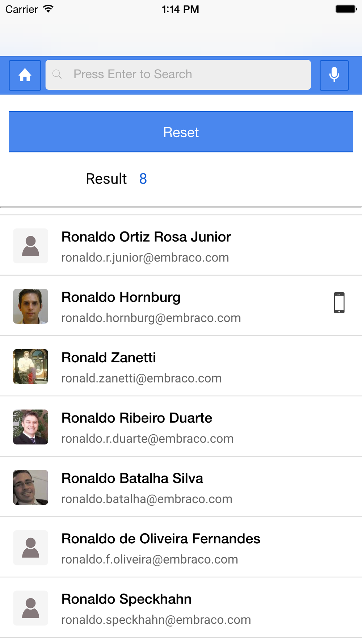Viewport: 362px width, 644px height.
Task: Select the Ronald Zanetti contact name
Action: [109, 357]
